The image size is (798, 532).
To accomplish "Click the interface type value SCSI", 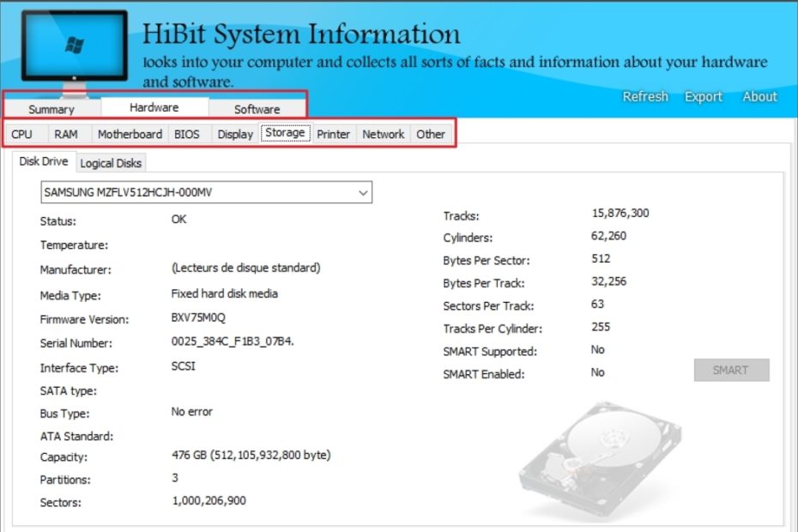I will pyautogui.click(x=184, y=366).
